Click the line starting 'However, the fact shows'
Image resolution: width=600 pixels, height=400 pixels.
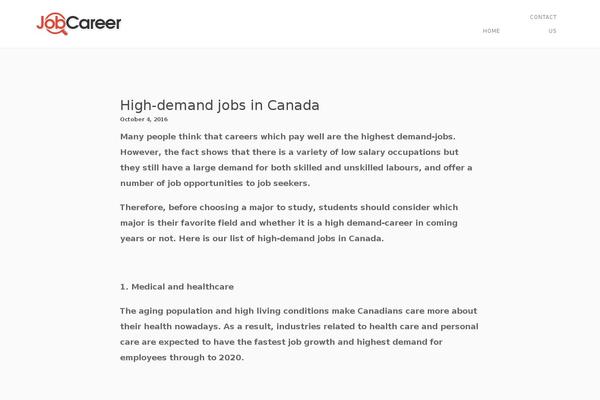tap(289, 152)
